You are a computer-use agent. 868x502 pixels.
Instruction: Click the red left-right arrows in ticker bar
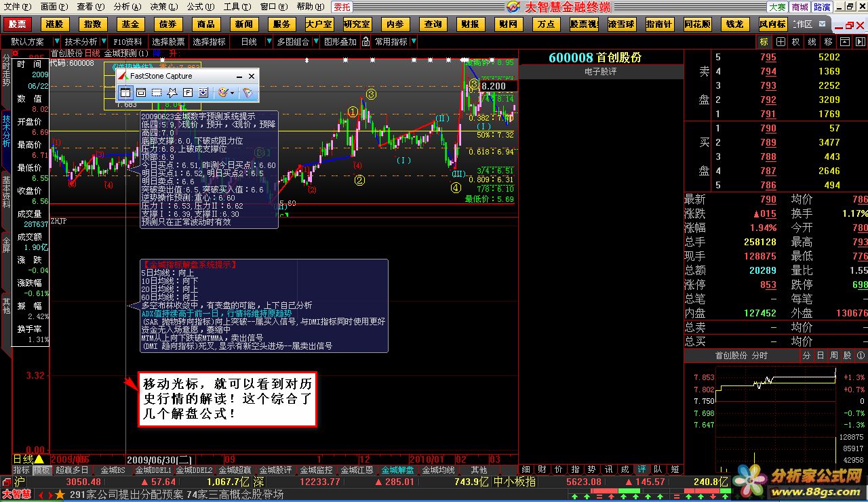[44, 495]
